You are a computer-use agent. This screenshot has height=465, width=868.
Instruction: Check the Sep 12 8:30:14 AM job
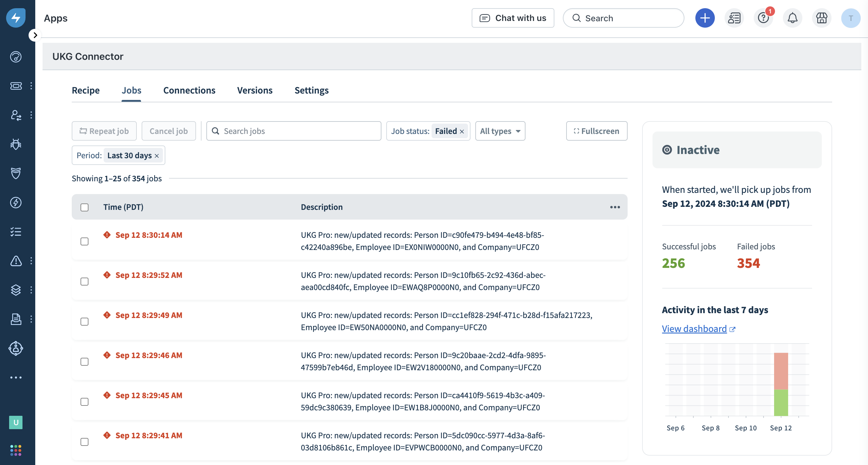click(84, 241)
